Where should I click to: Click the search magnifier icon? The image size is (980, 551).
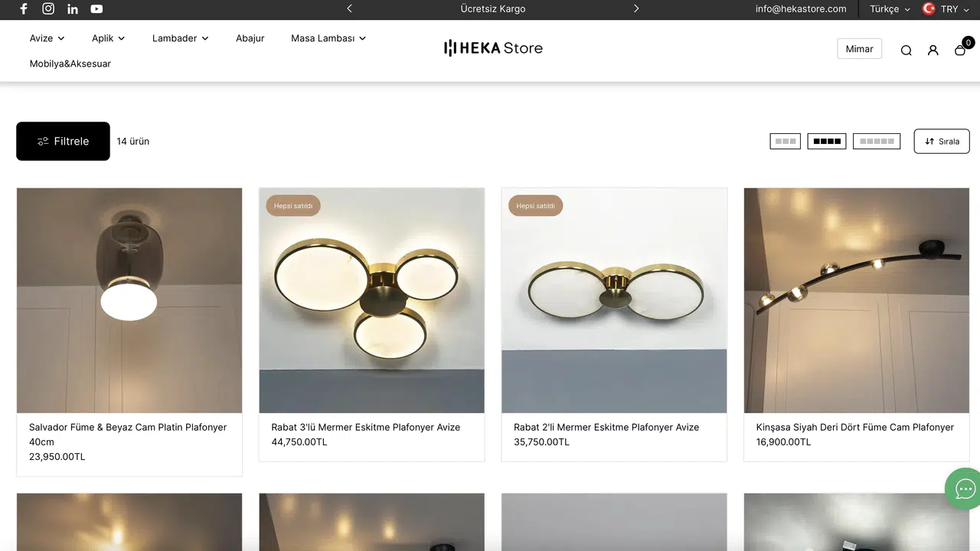click(x=906, y=50)
